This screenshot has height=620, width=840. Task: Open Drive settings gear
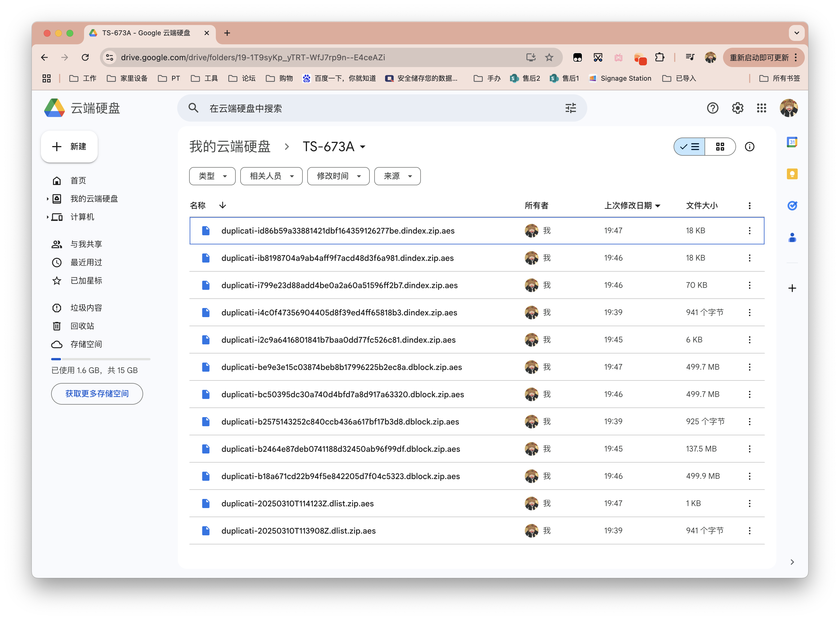click(737, 108)
